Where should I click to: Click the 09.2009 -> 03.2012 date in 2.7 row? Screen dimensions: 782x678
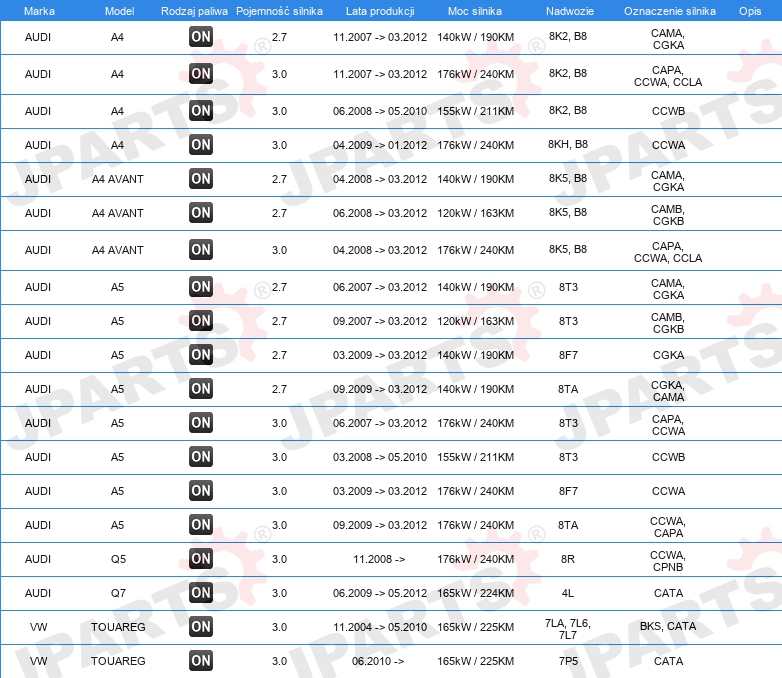click(380, 389)
